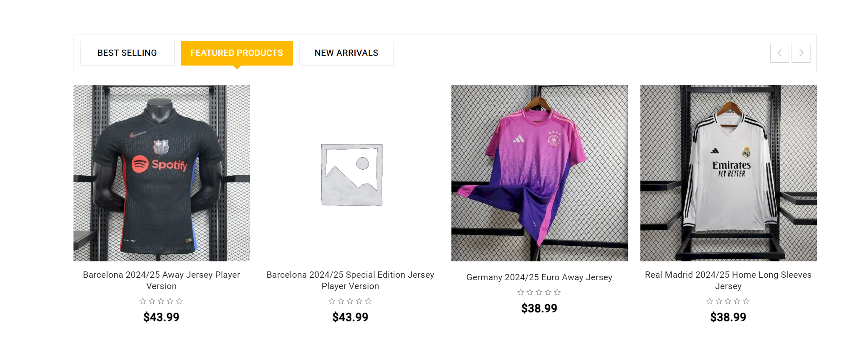Screen dimensions: 868x337
Task: Open Barcelona 2024/25 Special Edition Jersey title link
Action: pos(350,280)
